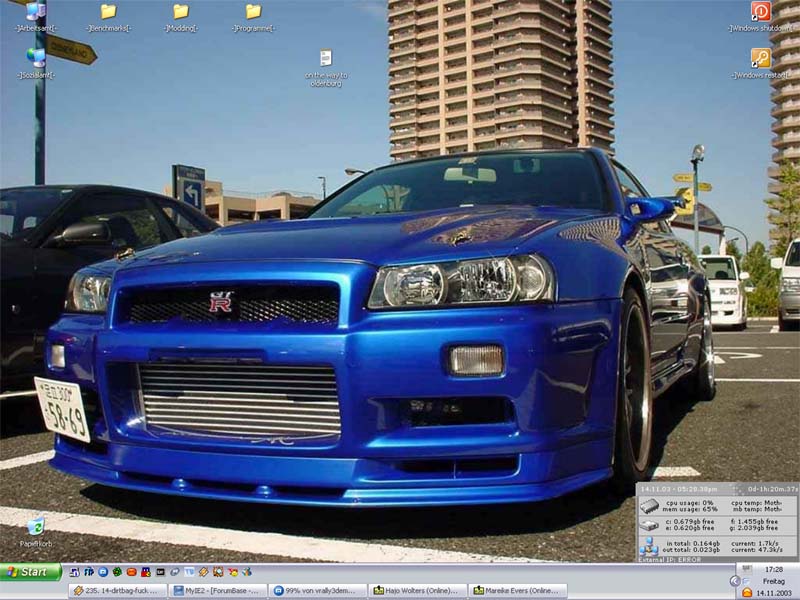
Task: Open the ]Programme[ folder
Action: [x=253, y=17]
